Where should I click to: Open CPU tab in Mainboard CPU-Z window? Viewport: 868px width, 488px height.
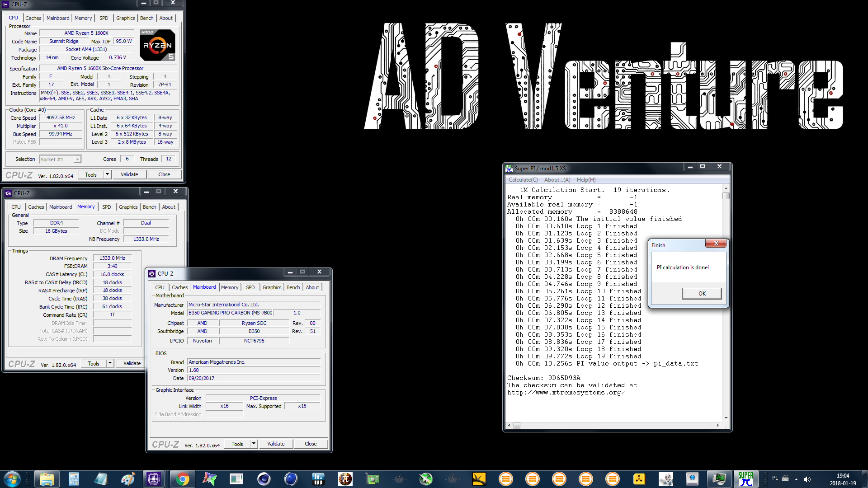(x=160, y=287)
